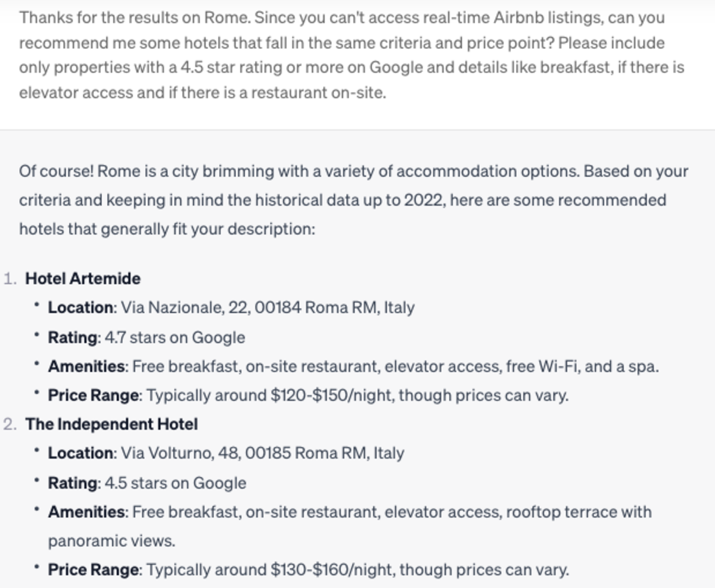Click the 'free Wi-Fi, and a spa' text
The width and height of the screenshot is (715, 588).
pyautogui.click(x=582, y=366)
